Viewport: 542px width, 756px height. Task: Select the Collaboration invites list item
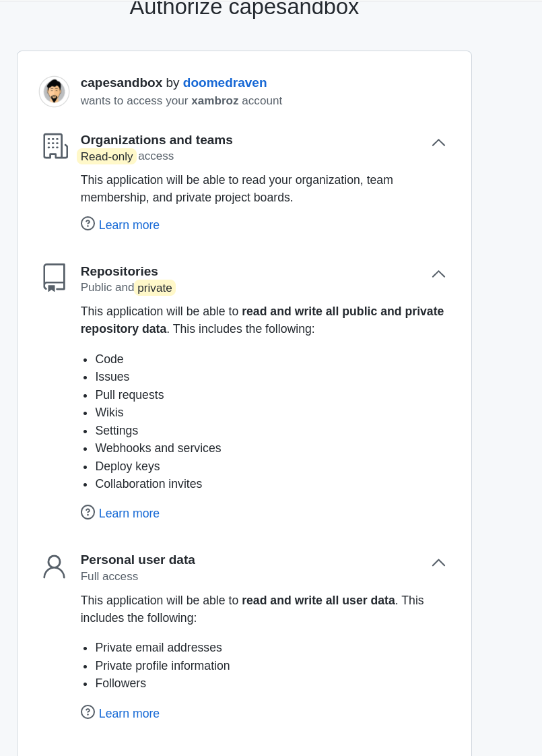point(148,484)
